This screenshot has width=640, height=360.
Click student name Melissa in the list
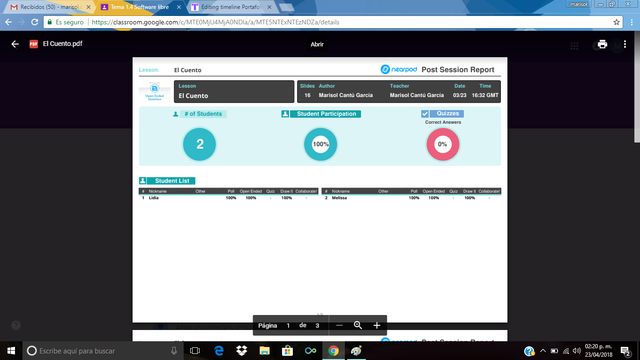339,198
